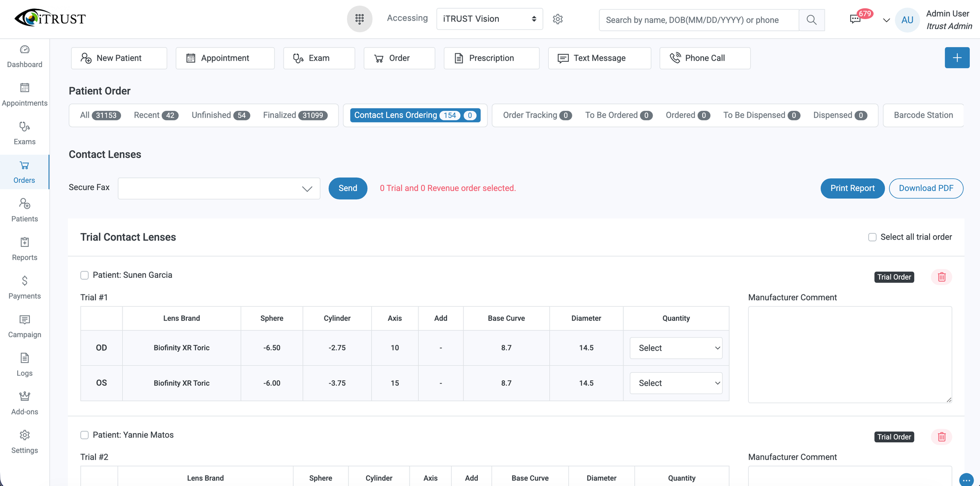Click the blue plus button
This screenshot has height=486, width=980.
tap(956, 58)
